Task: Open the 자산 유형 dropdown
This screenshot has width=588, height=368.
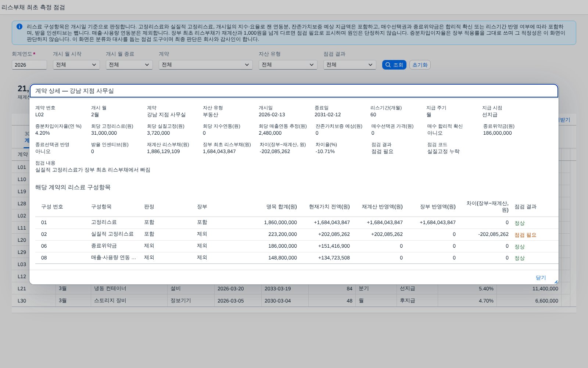Action: [x=288, y=65]
